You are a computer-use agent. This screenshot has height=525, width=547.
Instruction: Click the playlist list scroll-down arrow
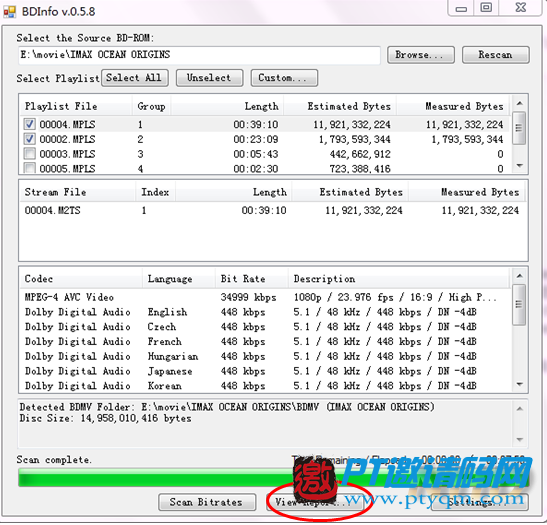click(519, 166)
